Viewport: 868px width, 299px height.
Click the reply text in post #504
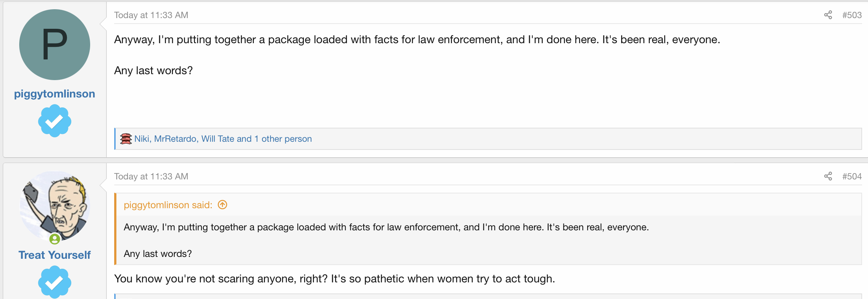click(334, 279)
